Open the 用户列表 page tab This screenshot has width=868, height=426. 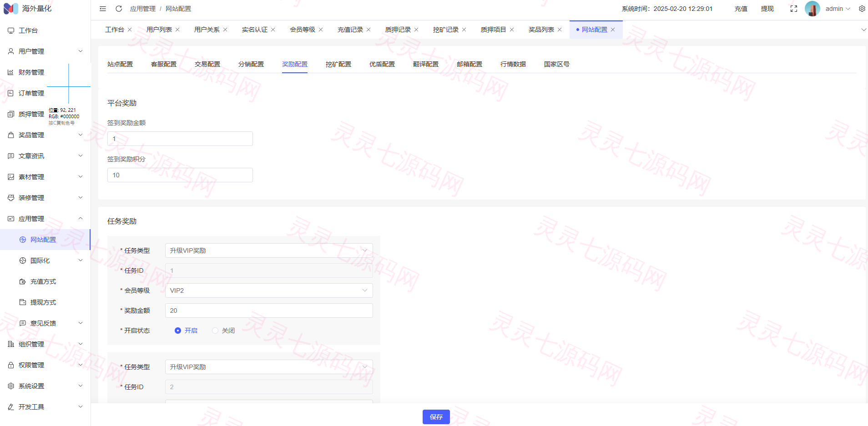pyautogui.click(x=159, y=30)
